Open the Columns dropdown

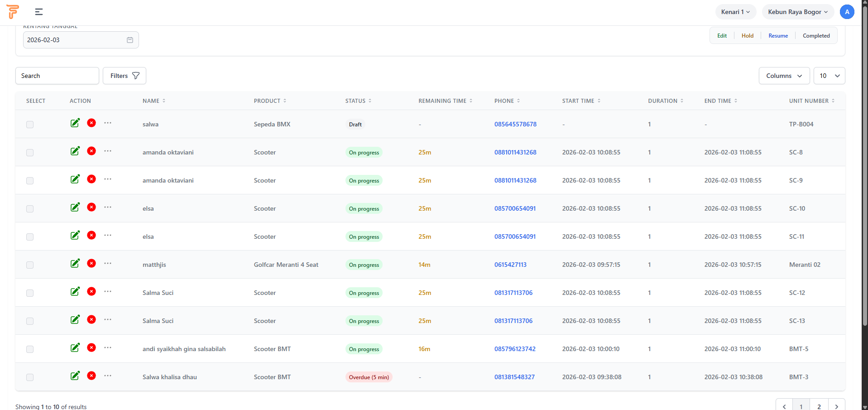[x=784, y=76]
